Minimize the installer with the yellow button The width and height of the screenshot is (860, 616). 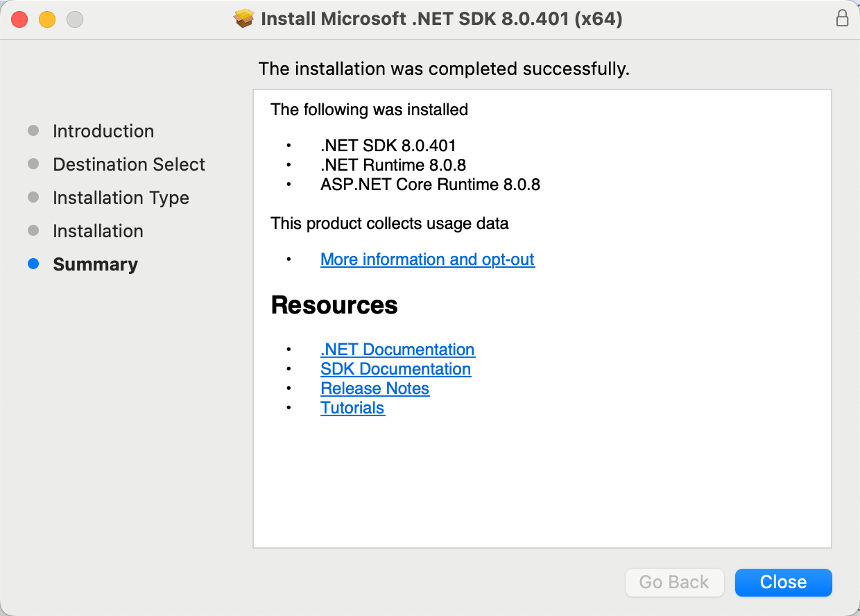click(x=47, y=19)
